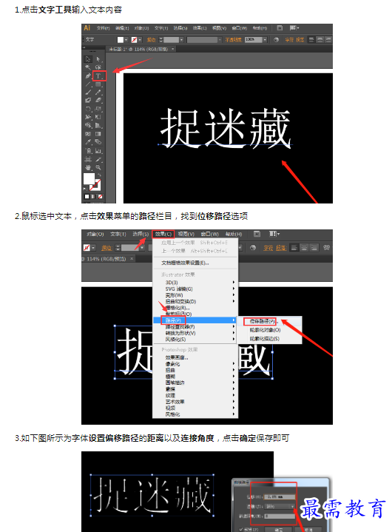The width and height of the screenshot is (392, 532).
Task: Select the Rectangle tool
Action: (98, 84)
